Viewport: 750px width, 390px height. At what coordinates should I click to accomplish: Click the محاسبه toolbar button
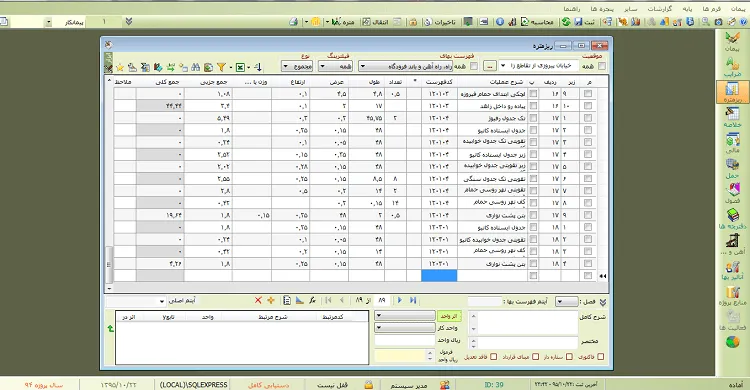537,22
